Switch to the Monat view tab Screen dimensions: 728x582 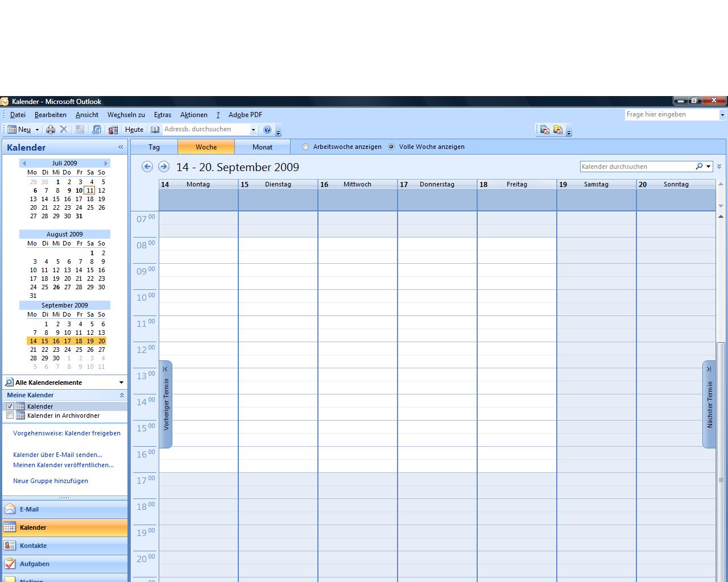pyautogui.click(x=262, y=147)
